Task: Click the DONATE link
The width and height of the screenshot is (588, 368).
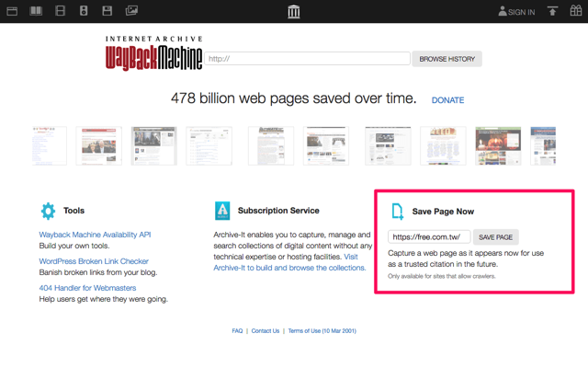Action: [447, 100]
